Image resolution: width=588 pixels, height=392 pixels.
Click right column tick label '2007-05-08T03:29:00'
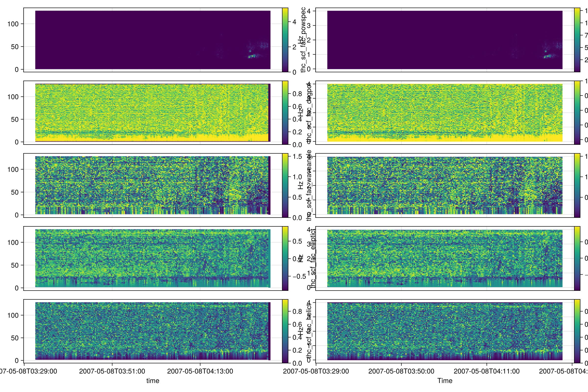pyautogui.click(x=316, y=371)
